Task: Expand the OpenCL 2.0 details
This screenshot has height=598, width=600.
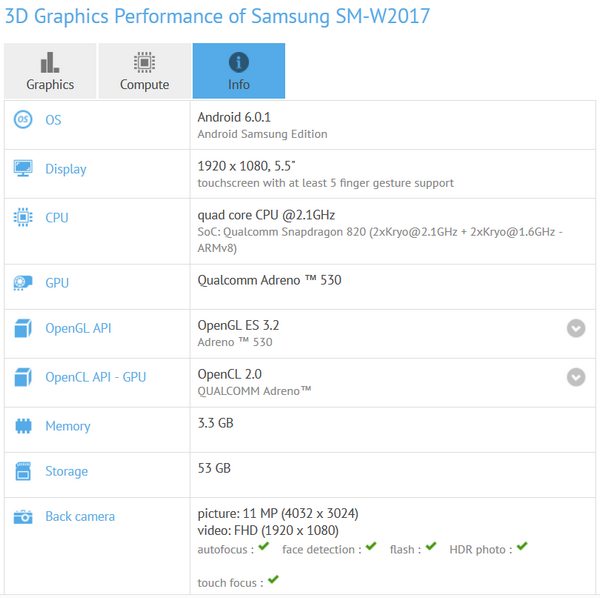Action: coord(576,377)
